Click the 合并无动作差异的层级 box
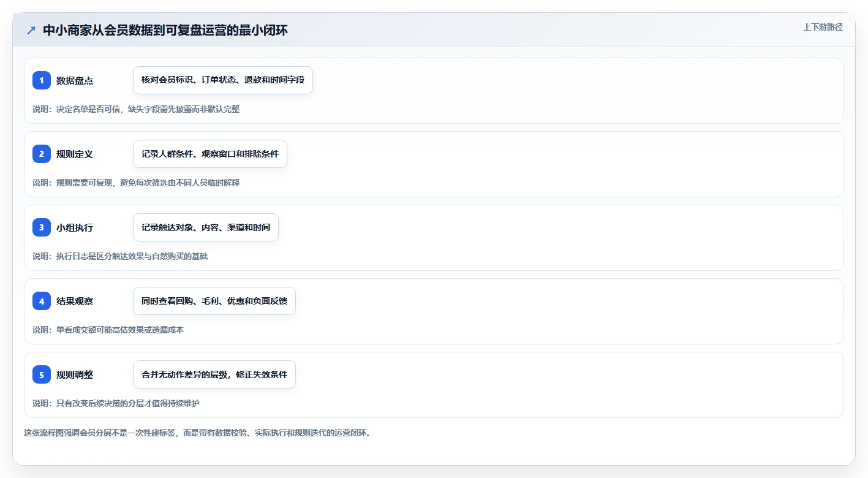Viewport: 868px width, 478px height. [214, 374]
